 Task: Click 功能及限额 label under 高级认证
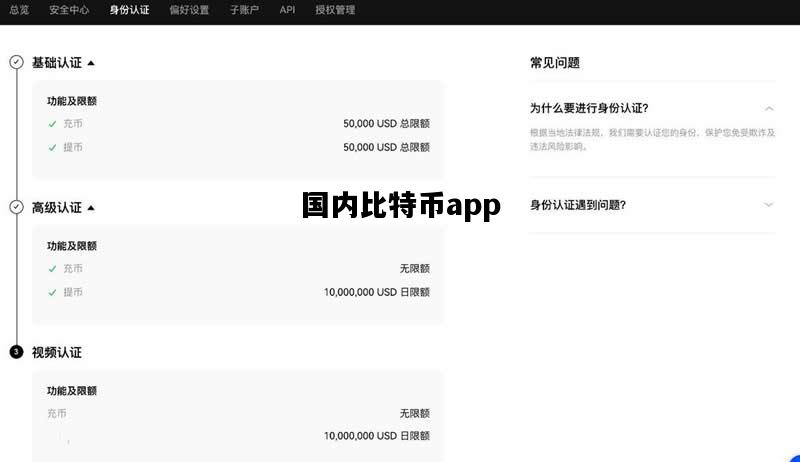pos(72,246)
